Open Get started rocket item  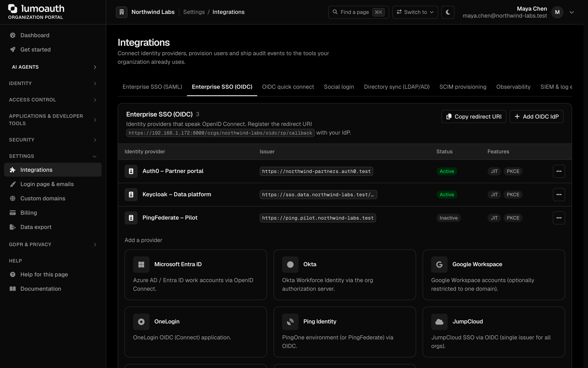point(53,50)
